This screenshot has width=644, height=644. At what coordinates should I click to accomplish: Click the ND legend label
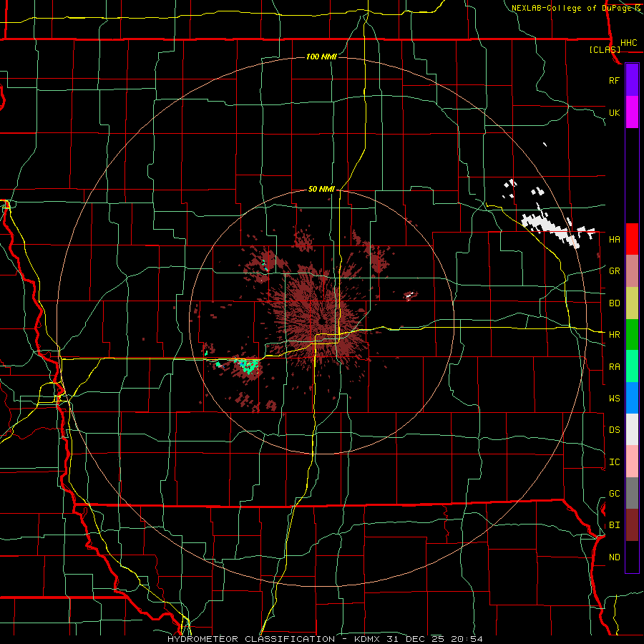coord(614,557)
